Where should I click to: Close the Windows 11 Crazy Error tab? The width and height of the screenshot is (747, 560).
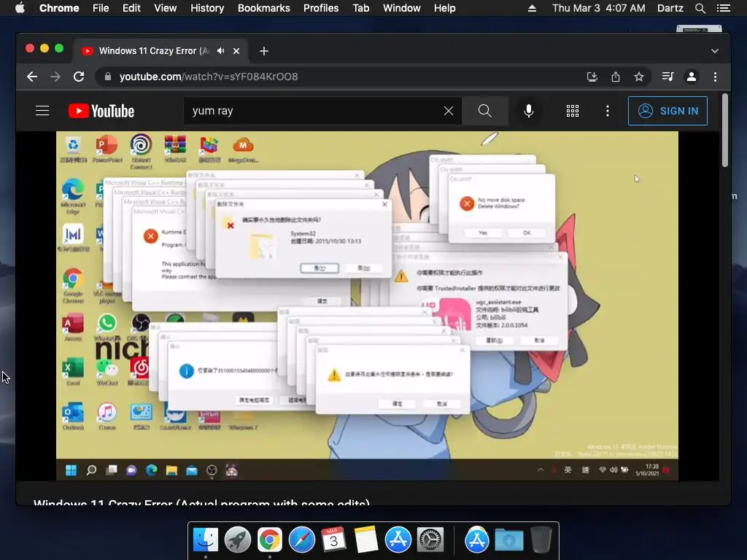pyautogui.click(x=236, y=51)
